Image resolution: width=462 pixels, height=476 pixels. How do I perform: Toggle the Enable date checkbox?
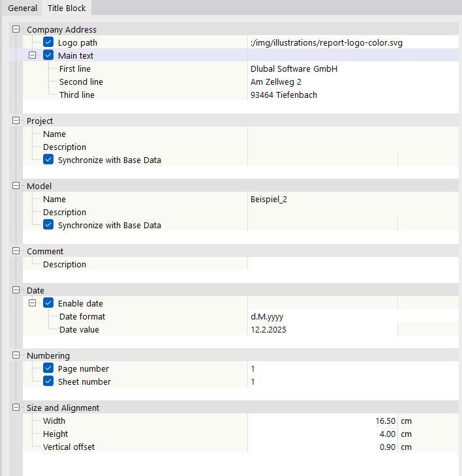point(48,303)
